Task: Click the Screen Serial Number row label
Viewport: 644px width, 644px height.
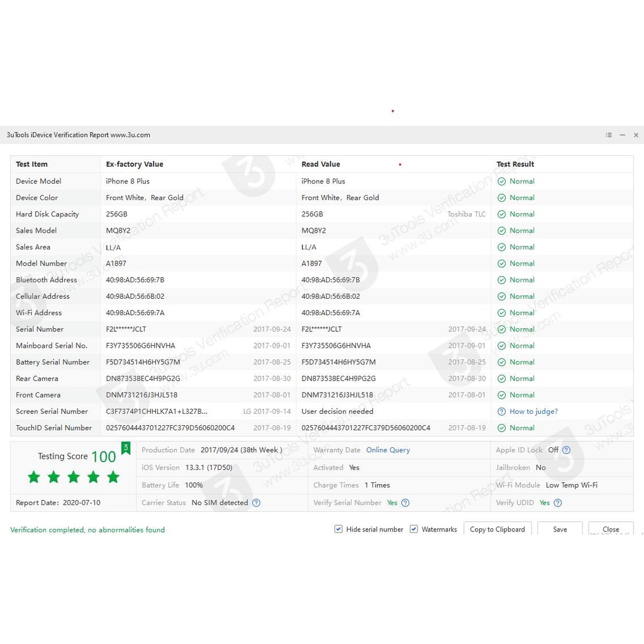Action: [x=52, y=411]
